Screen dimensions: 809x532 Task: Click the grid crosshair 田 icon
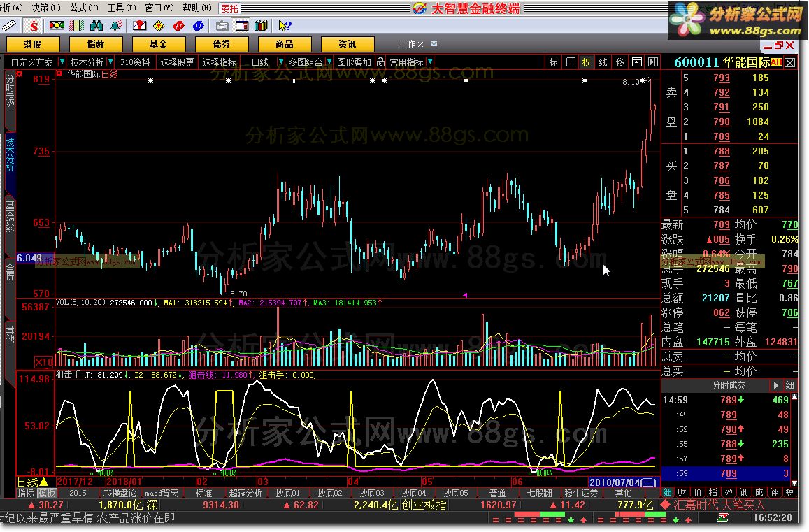571,62
